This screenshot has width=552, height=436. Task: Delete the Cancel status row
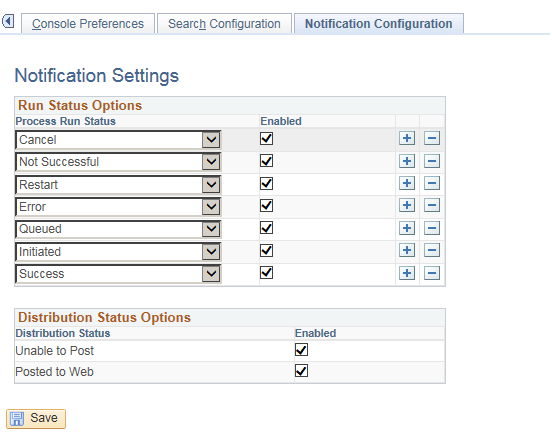pyautogui.click(x=432, y=138)
